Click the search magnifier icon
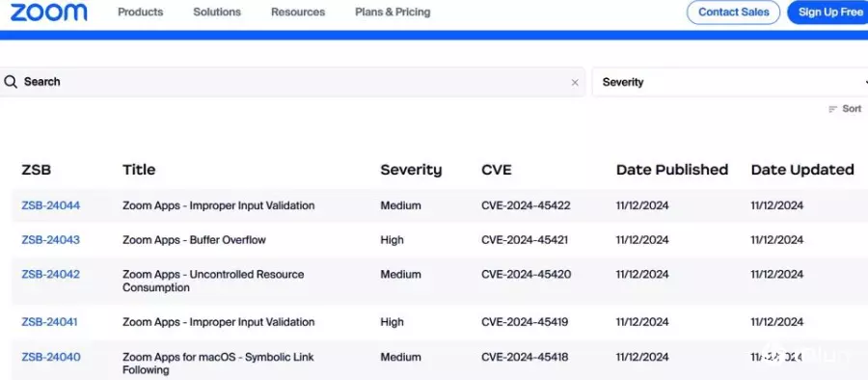Image resolution: width=868 pixels, height=380 pixels. tap(11, 82)
